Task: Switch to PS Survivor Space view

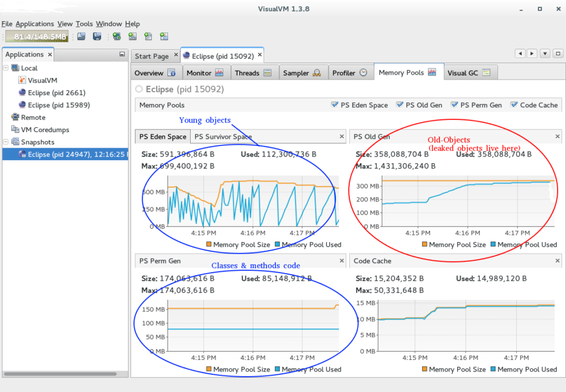Action: pyautogui.click(x=223, y=136)
